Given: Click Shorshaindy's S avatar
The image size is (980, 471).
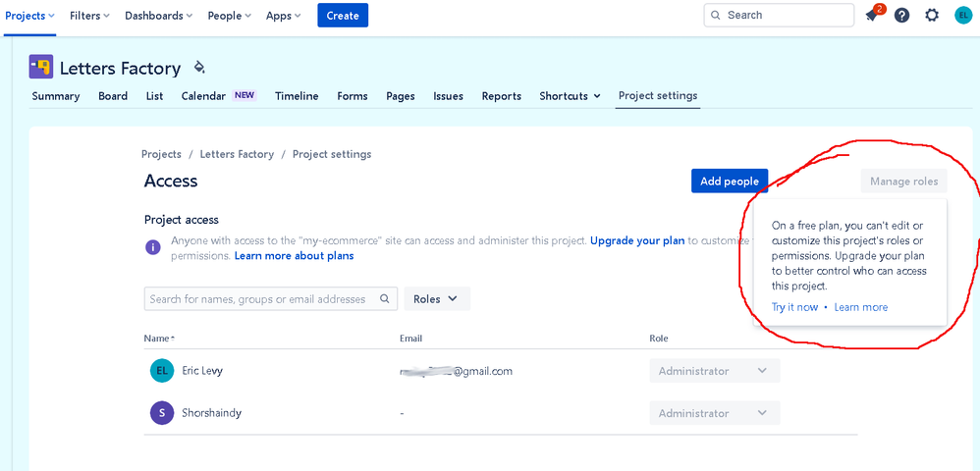Looking at the screenshot, I should pyautogui.click(x=161, y=413).
